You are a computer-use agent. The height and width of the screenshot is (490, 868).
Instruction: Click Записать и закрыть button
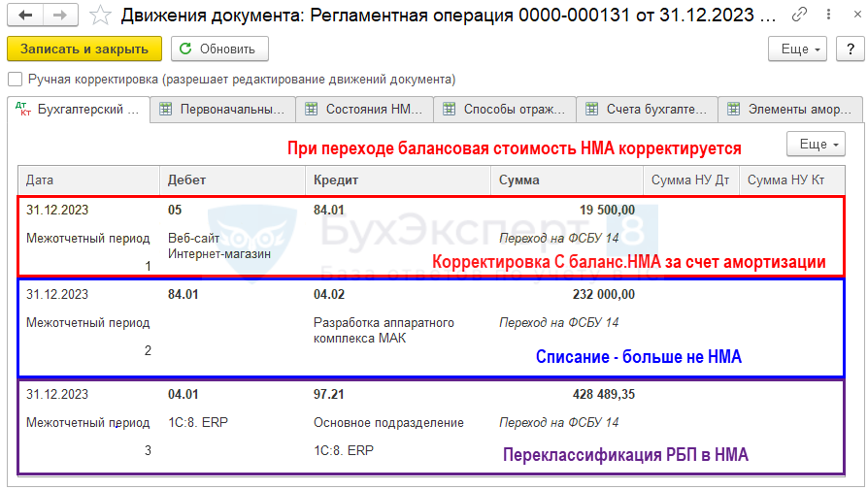[83, 49]
